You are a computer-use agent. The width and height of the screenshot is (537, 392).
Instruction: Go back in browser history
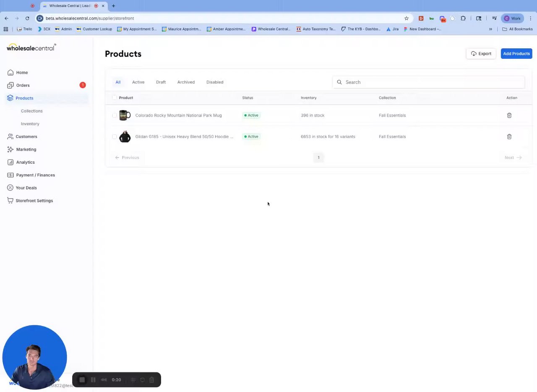point(6,18)
